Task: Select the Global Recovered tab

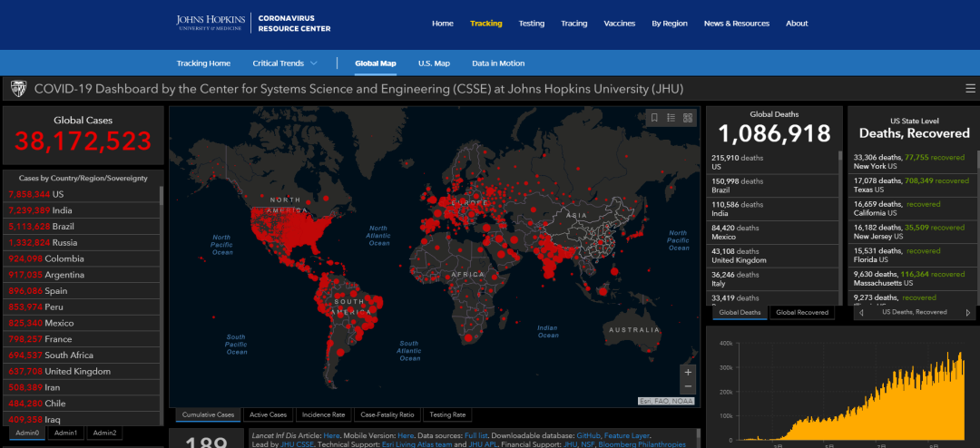Action: click(x=802, y=312)
